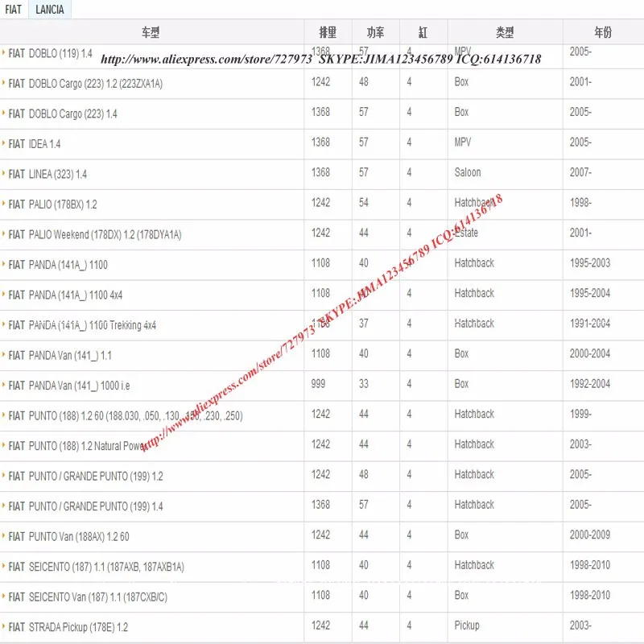
Task: Select FIAT PUNTO / GRANDE PUNTO (199) 1.2
Action: point(86,476)
